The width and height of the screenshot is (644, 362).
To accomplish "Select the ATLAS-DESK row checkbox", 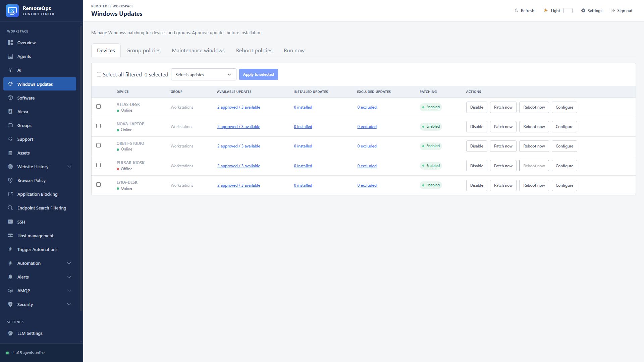I will point(98,106).
